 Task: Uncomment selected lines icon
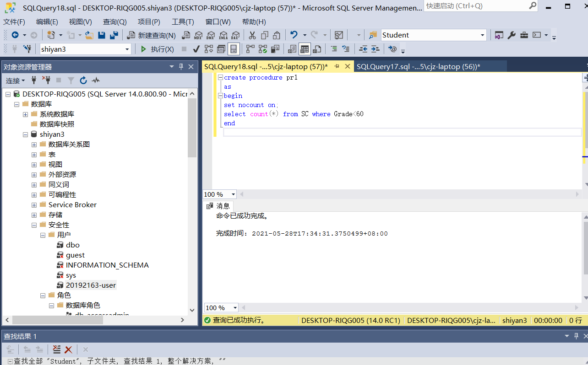click(x=346, y=49)
